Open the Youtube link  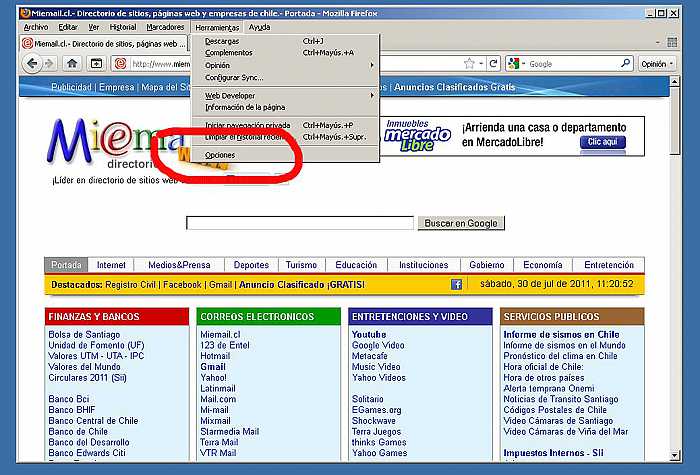click(x=369, y=334)
